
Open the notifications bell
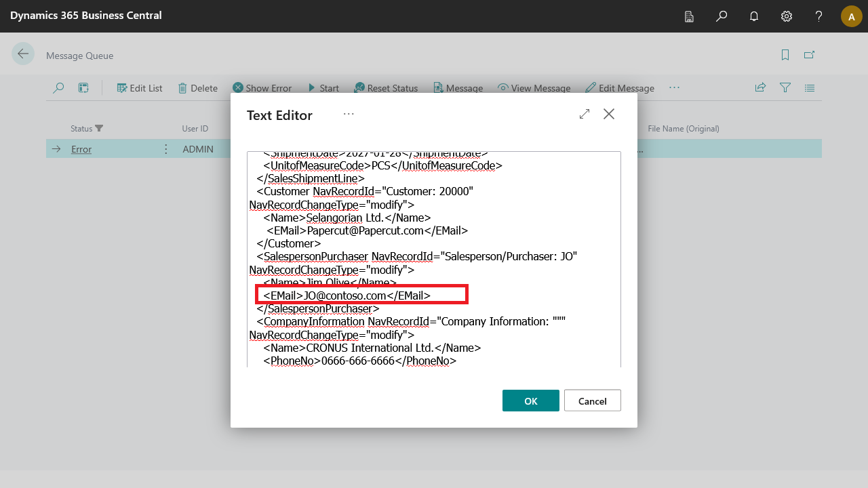coord(754,16)
